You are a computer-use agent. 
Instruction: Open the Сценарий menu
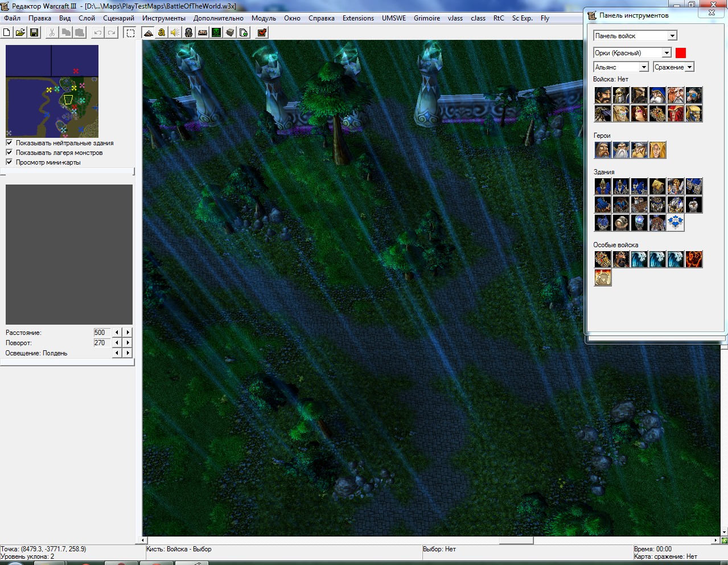click(118, 18)
